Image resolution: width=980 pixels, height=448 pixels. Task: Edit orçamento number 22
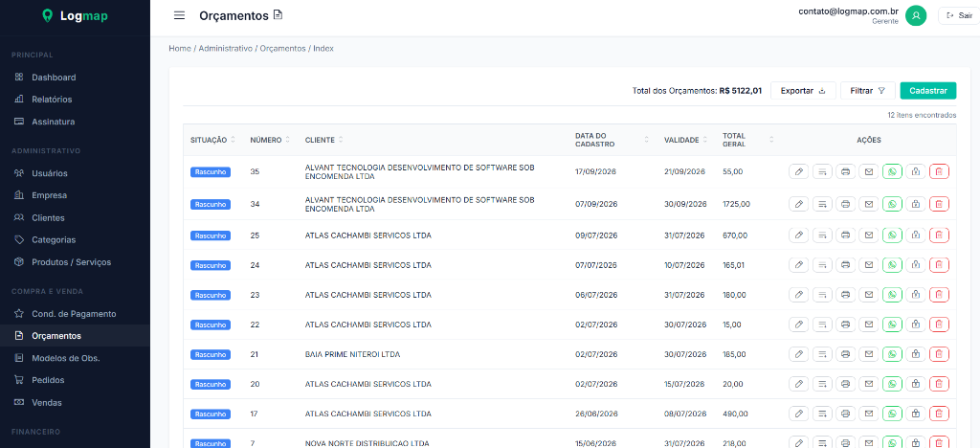(799, 325)
